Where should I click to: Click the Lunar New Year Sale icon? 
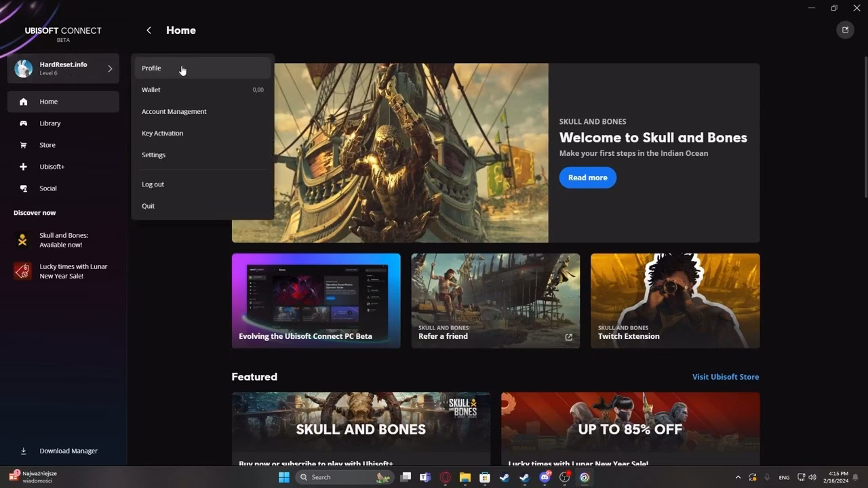click(x=22, y=271)
